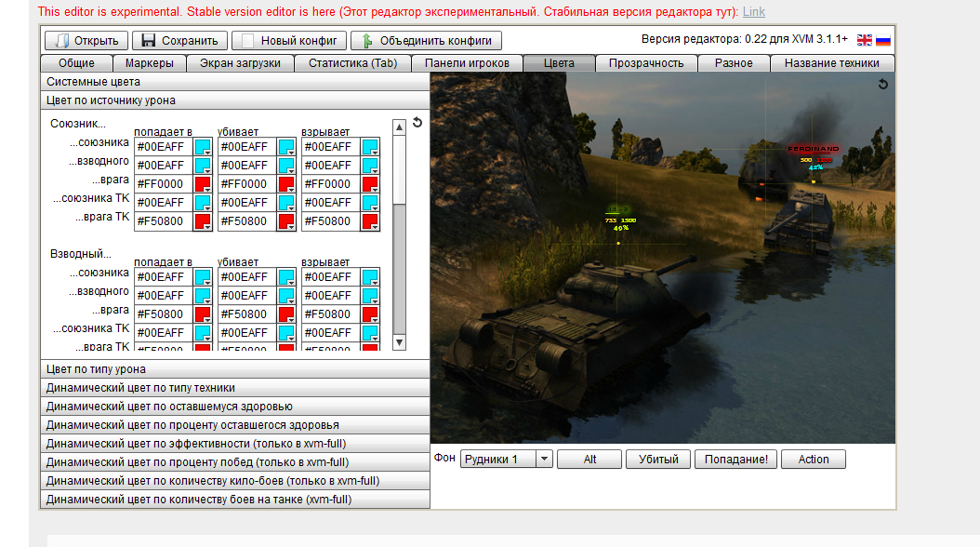Open red swatch for Союзник попадает в врага
The height and width of the screenshot is (547, 980).
[203, 184]
